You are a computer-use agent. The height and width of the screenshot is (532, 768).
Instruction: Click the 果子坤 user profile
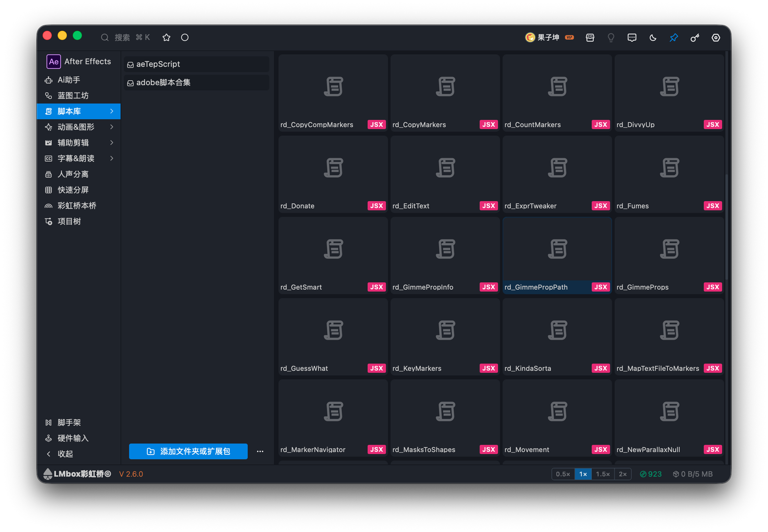[x=542, y=37]
